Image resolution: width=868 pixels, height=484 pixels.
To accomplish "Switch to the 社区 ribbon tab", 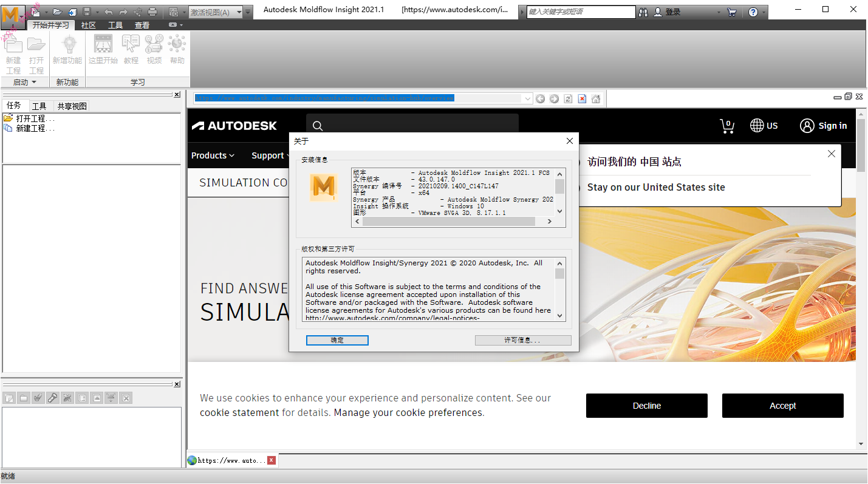I will 89,25.
